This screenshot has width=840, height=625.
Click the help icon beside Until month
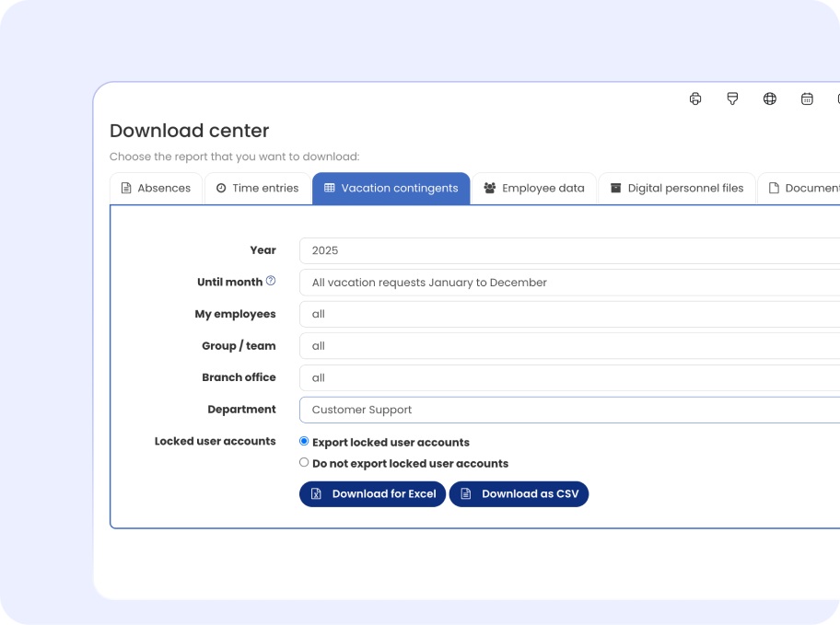point(271,281)
